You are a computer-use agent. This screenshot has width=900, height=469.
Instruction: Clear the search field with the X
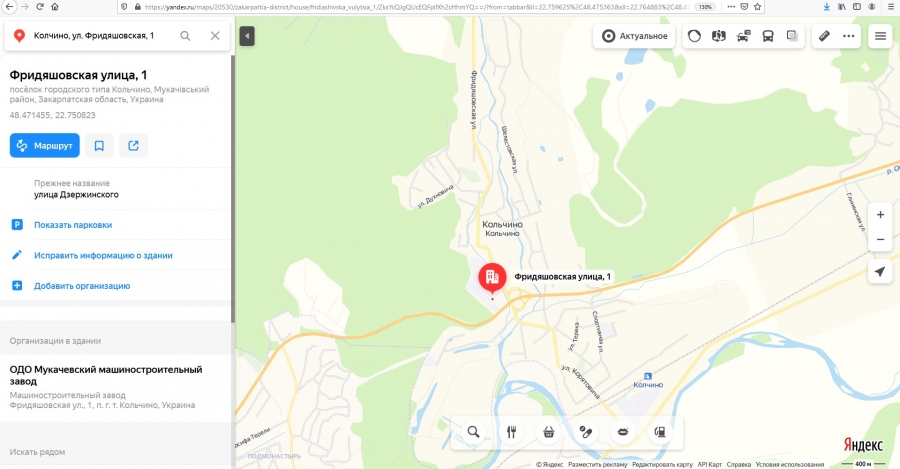click(x=215, y=36)
